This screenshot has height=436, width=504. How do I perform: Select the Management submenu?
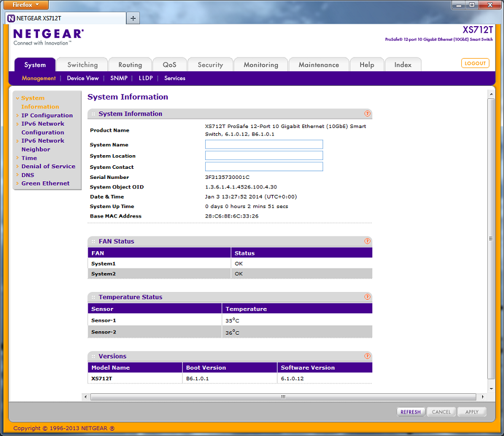(x=39, y=78)
